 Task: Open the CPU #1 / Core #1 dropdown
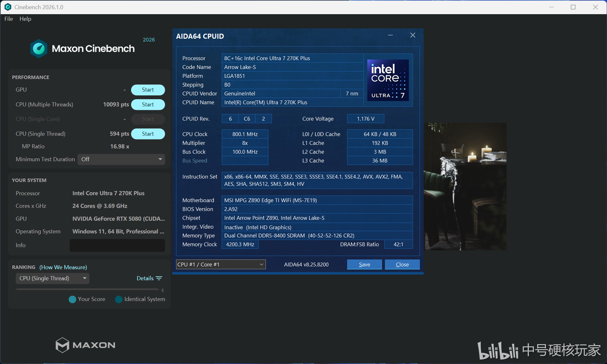(220, 265)
